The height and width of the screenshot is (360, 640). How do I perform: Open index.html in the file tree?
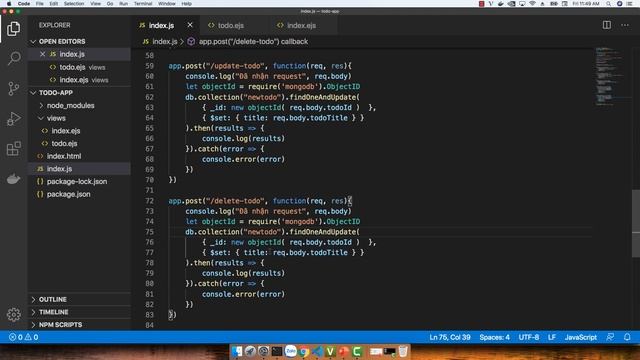coord(64,156)
